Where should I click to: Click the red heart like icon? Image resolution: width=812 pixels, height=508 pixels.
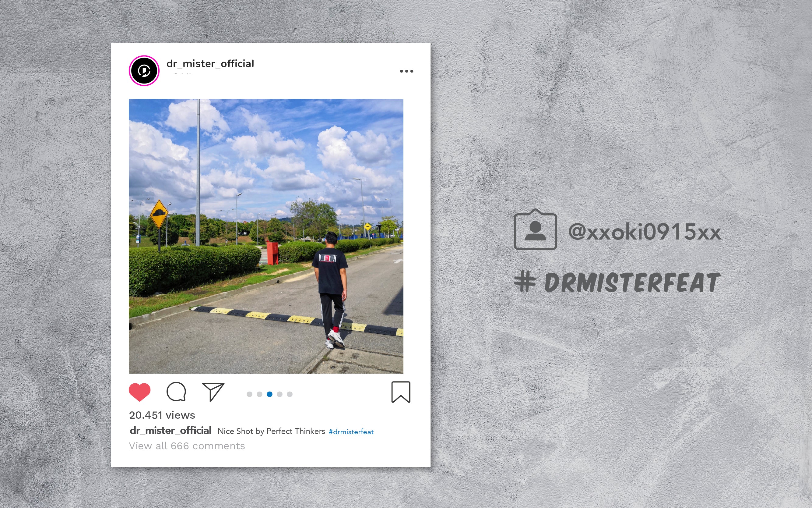point(140,392)
